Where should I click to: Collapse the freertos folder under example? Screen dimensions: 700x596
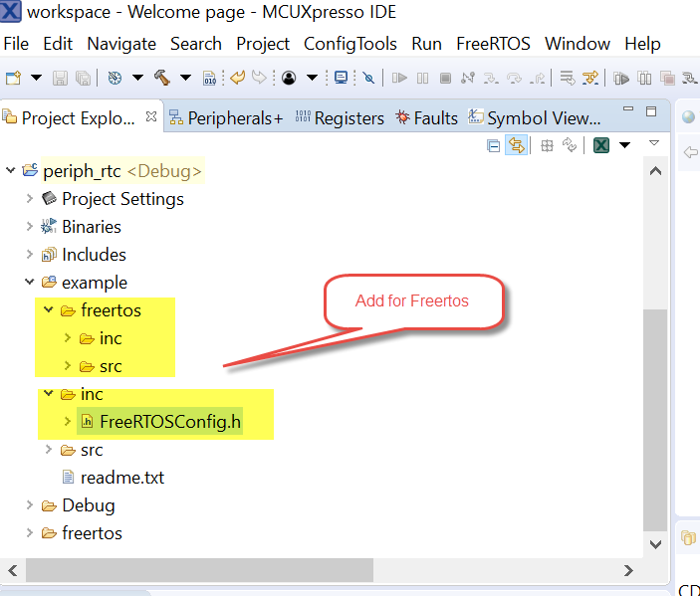48,309
